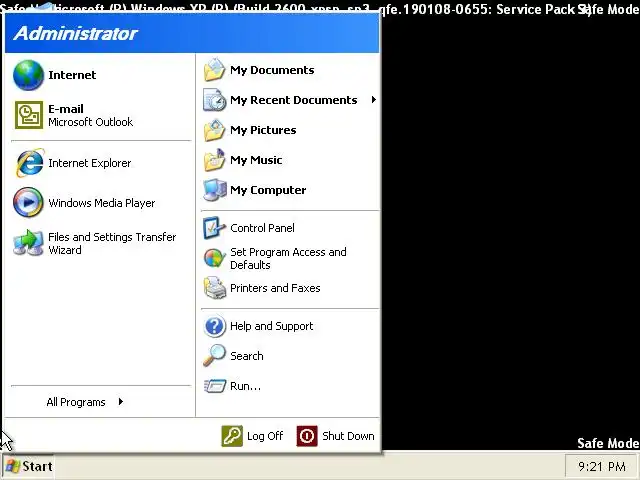
Task: Click the Files and Settings Transfer Wizard icon
Action: point(28,242)
